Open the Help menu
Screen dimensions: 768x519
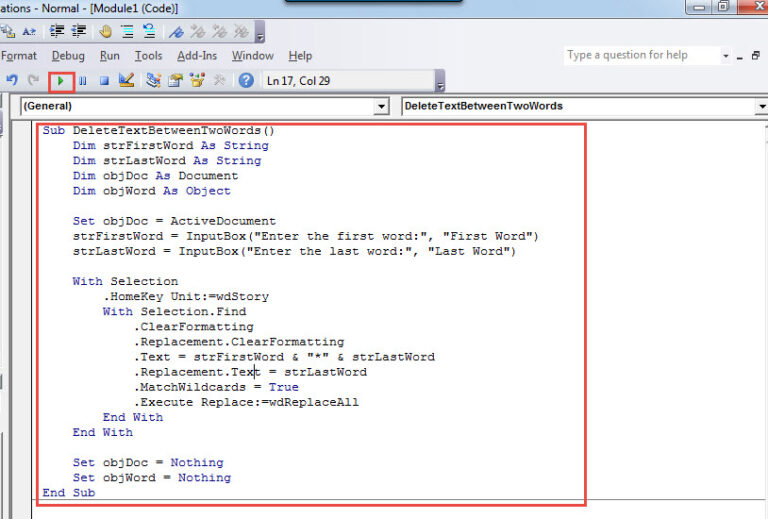click(x=300, y=56)
